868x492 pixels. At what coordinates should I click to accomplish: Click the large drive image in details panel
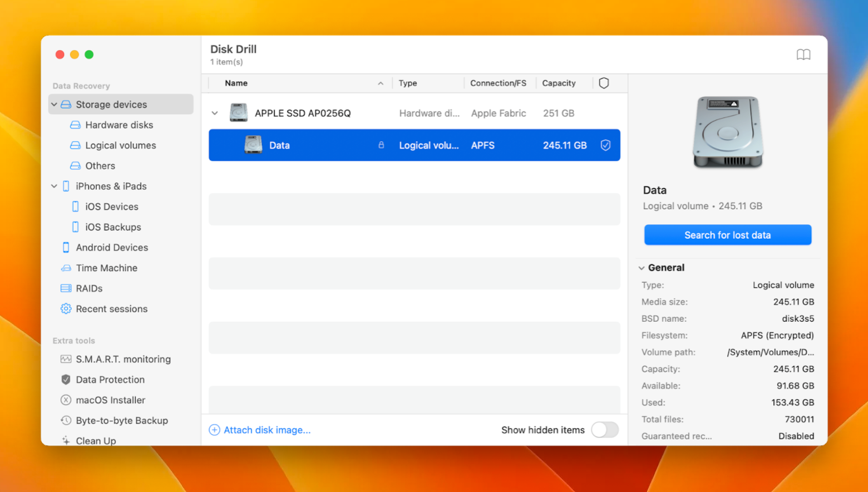coord(728,132)
